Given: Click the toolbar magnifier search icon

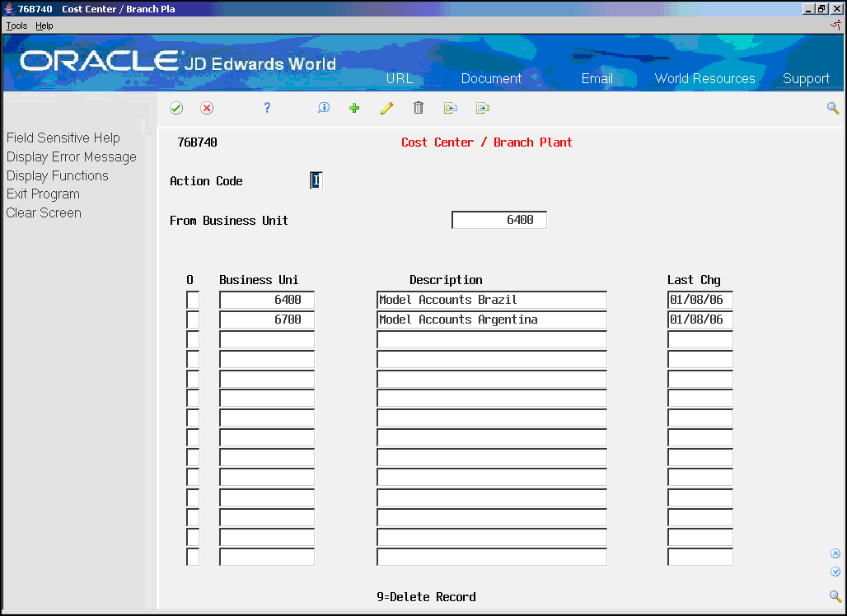Looking at the screenshot, I should (833, 109).
